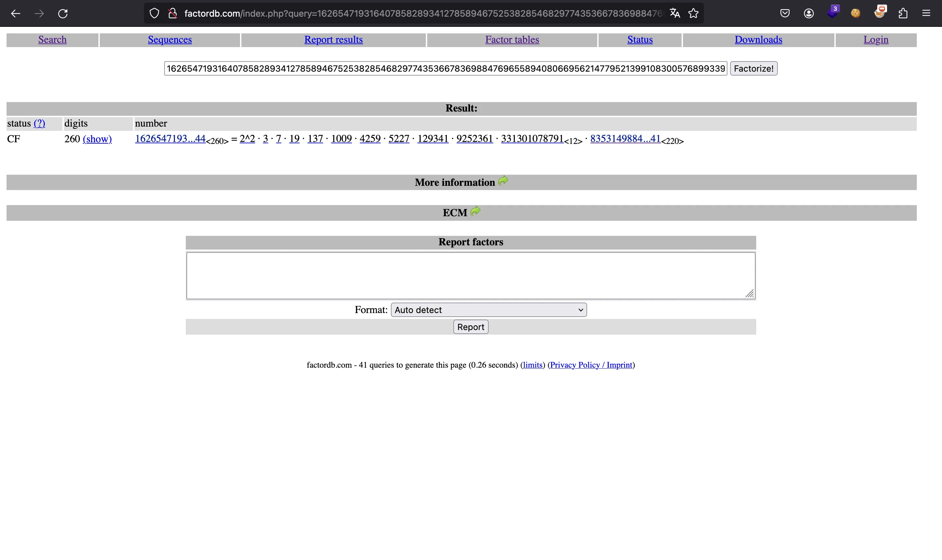This screenshot has width=942, height=560.
Task: Click the limits footer link
Action: coord(533,365)
